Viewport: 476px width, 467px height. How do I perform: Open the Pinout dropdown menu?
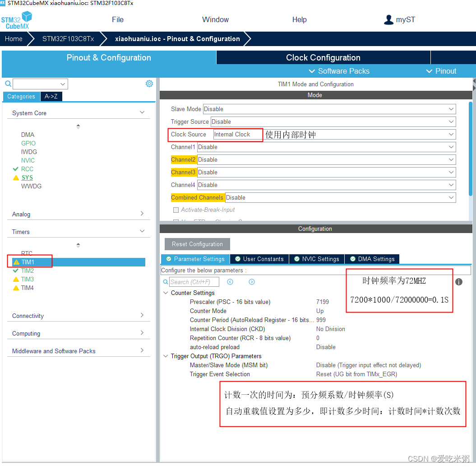441,71
